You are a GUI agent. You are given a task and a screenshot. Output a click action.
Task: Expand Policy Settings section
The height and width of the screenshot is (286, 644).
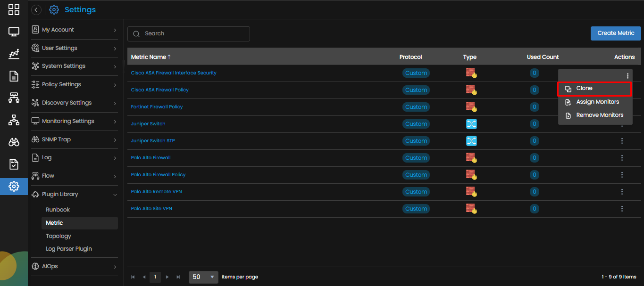coord(74,84)
